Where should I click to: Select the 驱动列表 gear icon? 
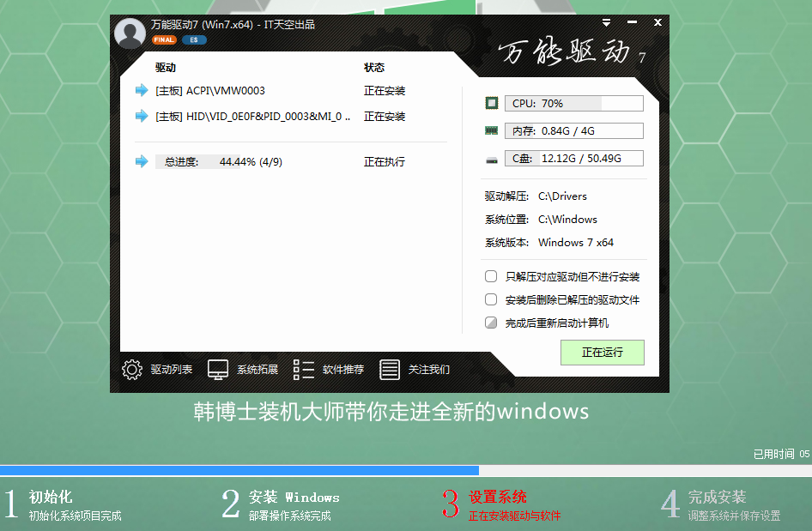(130, 369)
